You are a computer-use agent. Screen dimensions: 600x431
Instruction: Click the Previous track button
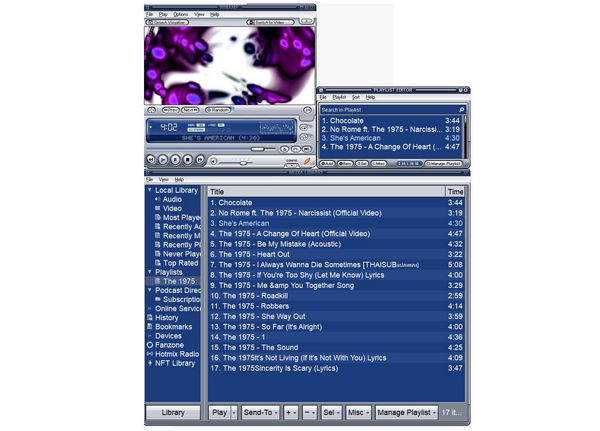[x=151, y=159]
